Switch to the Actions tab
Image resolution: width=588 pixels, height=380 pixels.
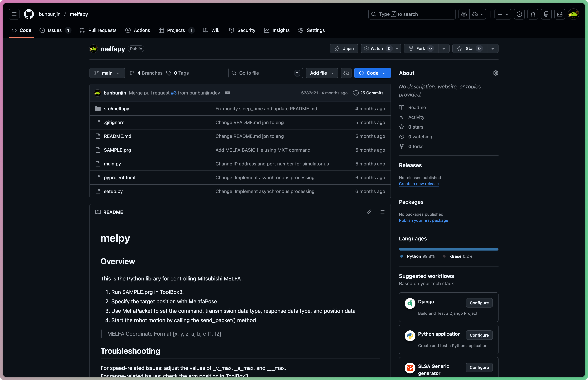tap(138, 30)
